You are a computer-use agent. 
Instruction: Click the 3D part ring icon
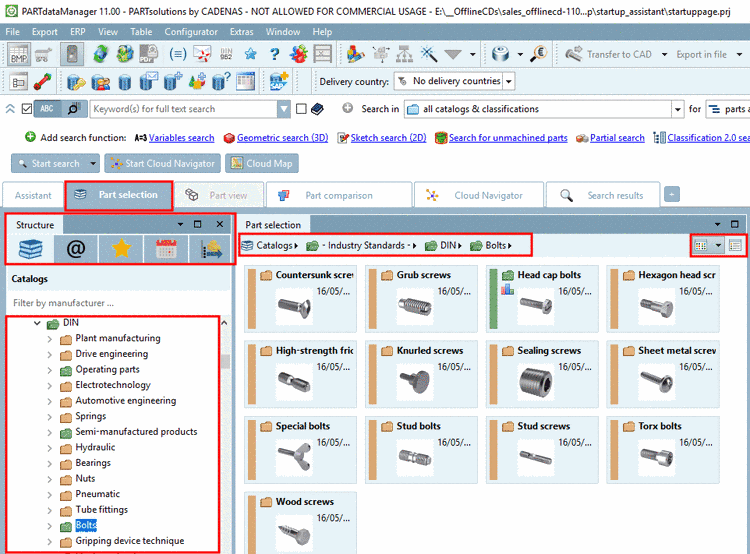500,54
